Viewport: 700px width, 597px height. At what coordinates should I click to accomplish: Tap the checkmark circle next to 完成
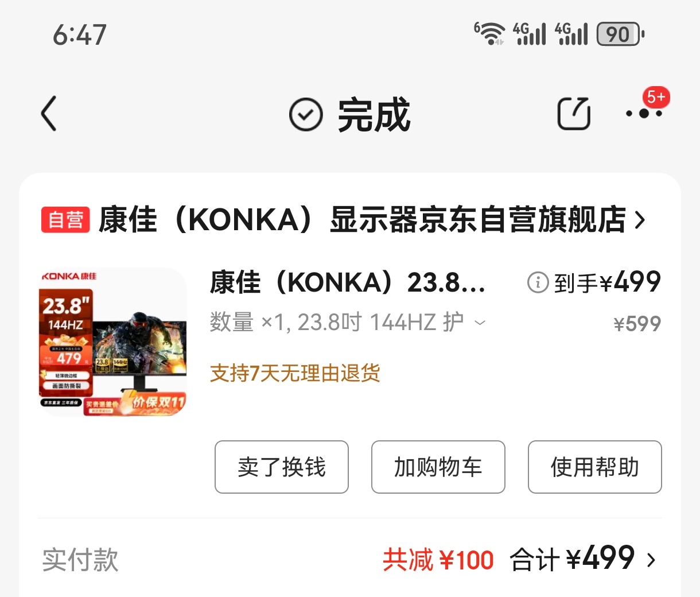[306, 114]
